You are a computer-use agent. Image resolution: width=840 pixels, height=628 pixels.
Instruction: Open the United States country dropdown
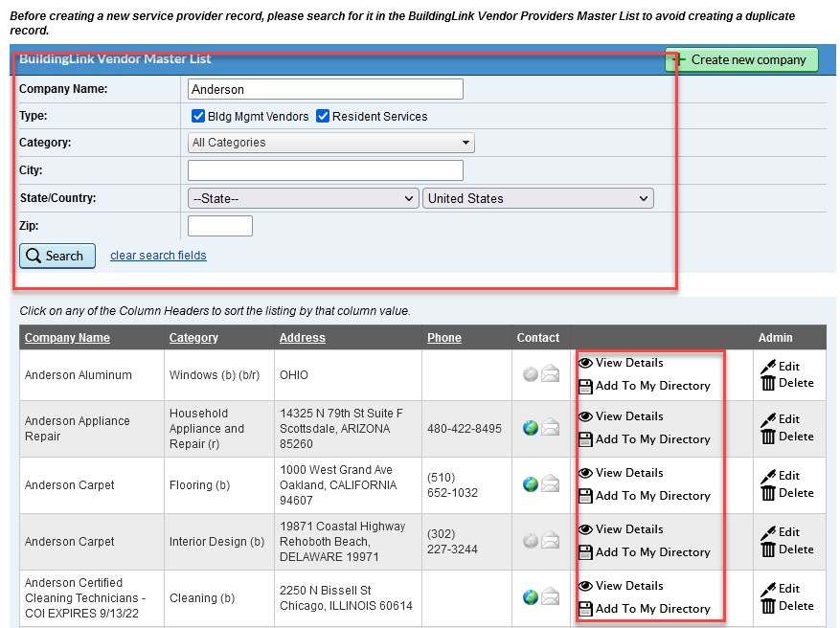click(x=538, y=198)
